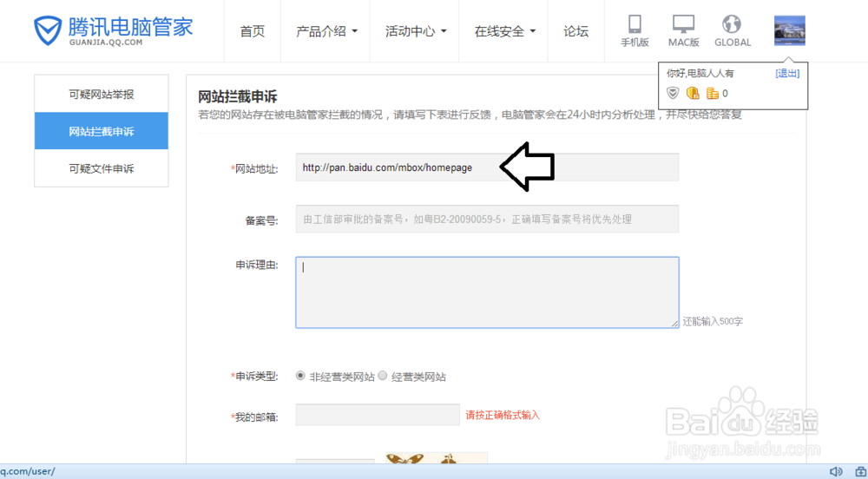Open the GLOBAL globe icon
The height and width of the screenshot is (479, 868).
[x=732, y=24]
